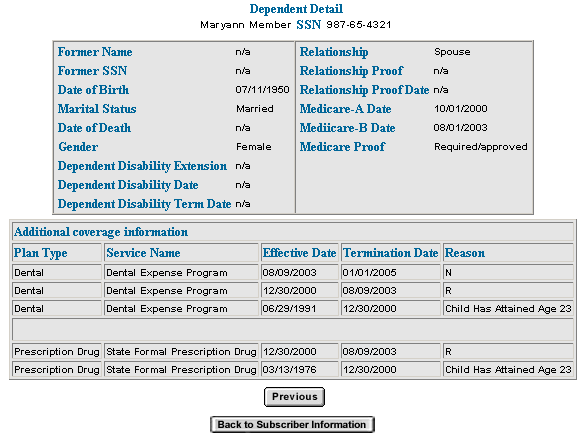Select the Plan Type column header
The image size is (588, 437).
coord(40,253)
